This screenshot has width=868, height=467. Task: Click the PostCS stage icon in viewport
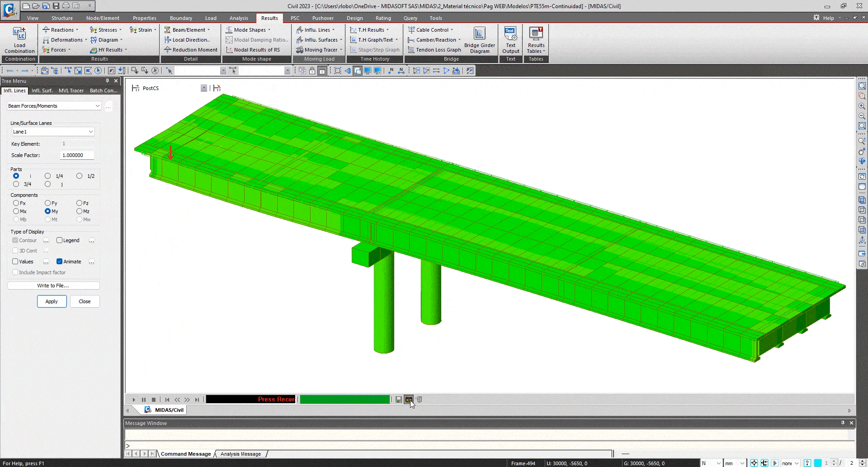(135, 88)
